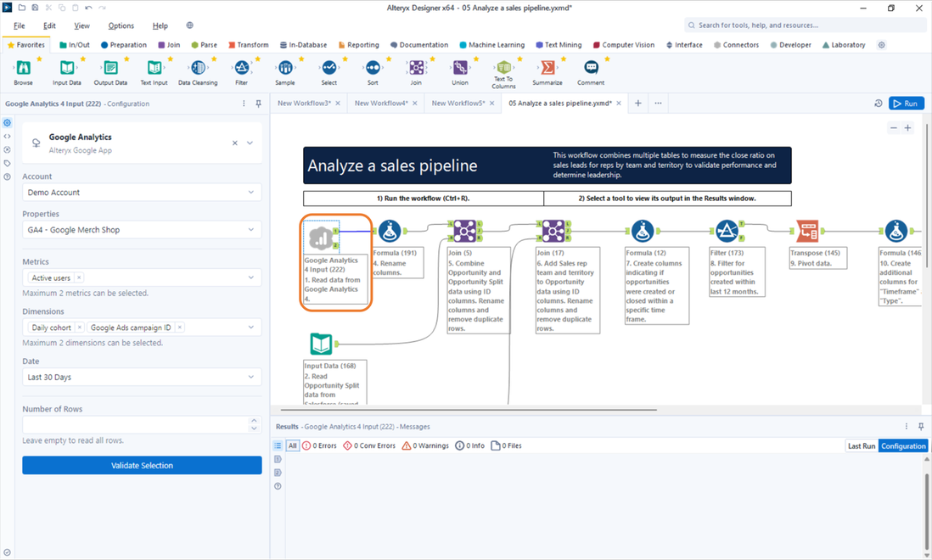Expand the Metrics dropdown

tap(251, 277)
